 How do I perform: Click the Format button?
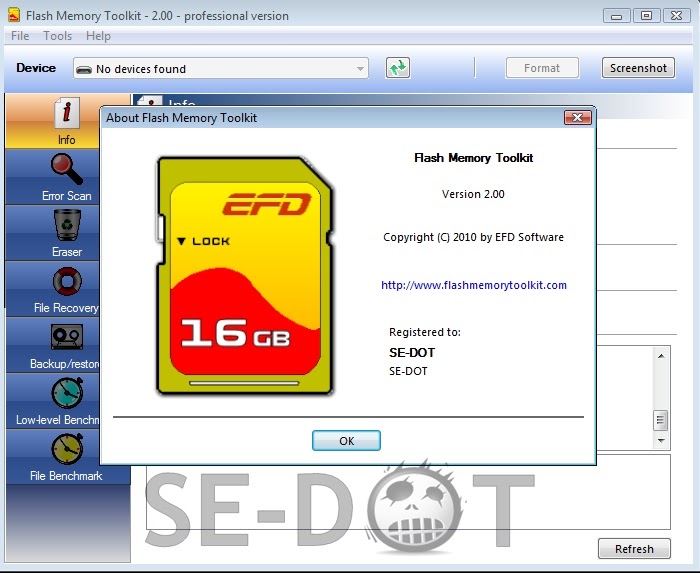pos(542,68)
